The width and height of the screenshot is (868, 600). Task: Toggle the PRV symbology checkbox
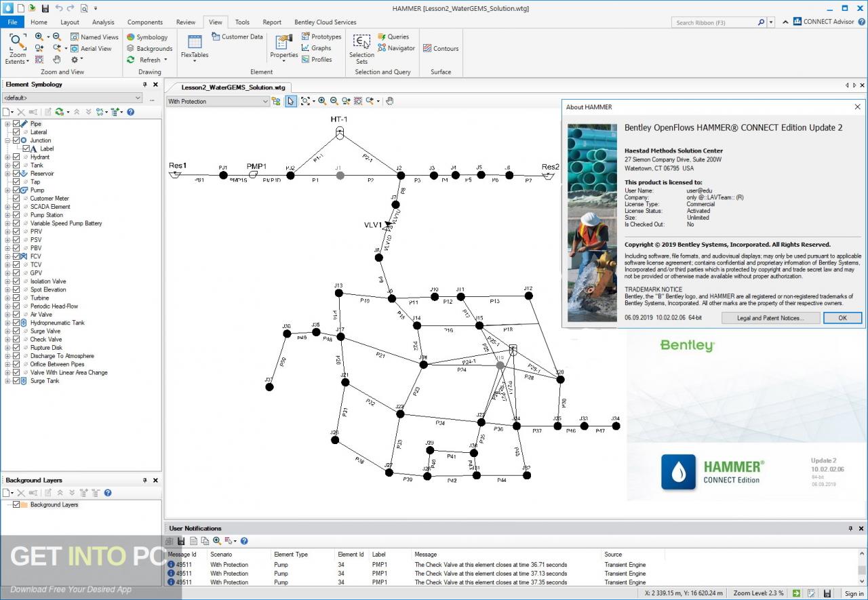pyautogui.click(x=16, y=232)
